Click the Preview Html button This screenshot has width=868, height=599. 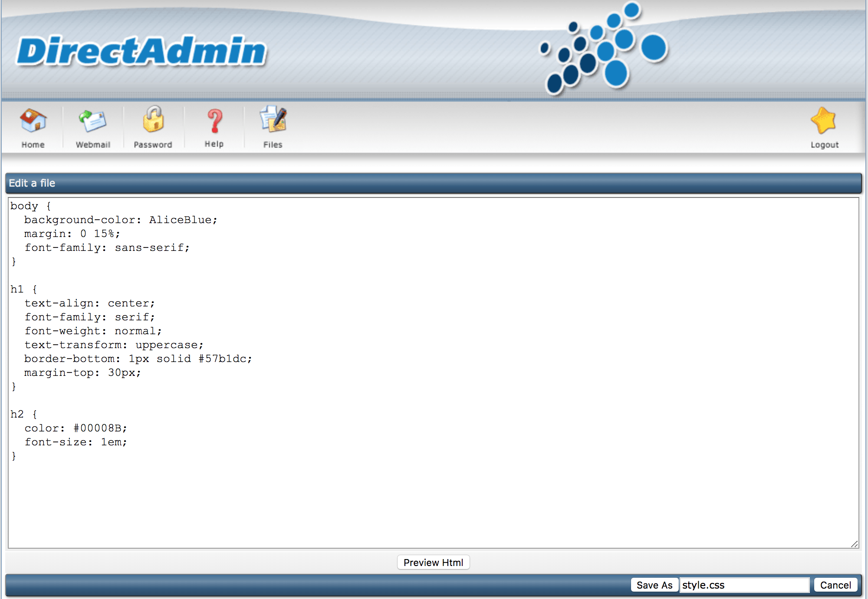433,563
